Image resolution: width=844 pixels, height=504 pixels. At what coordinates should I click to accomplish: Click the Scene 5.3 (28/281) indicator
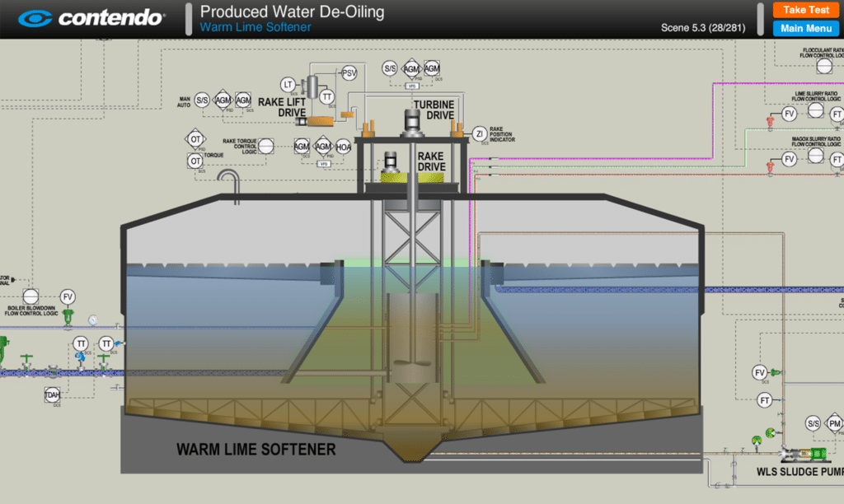(703, 27)
